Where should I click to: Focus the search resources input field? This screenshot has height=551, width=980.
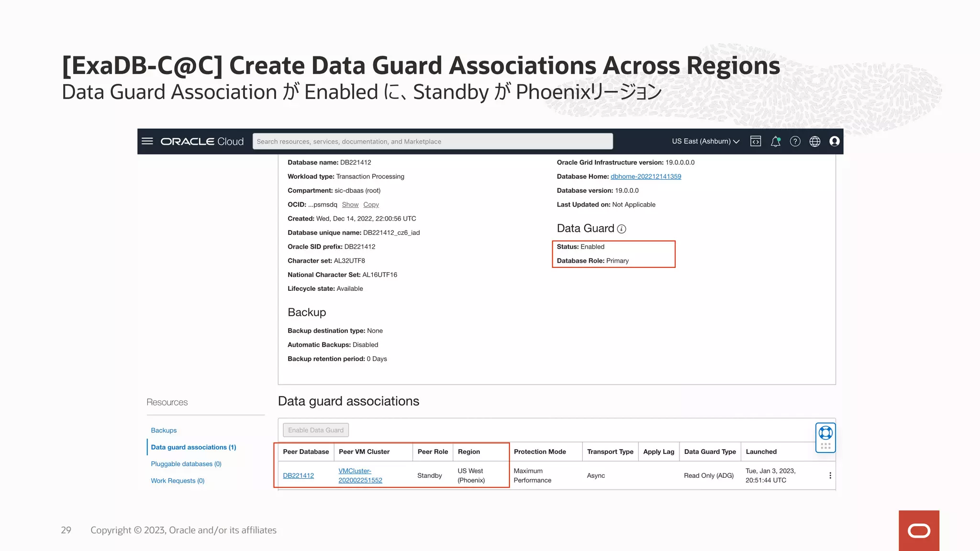433,141
